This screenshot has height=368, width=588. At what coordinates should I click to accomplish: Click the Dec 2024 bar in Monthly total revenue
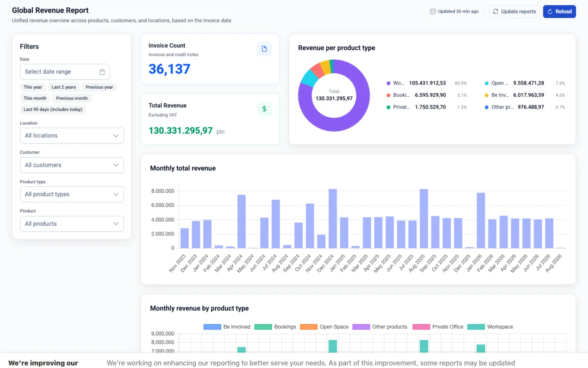click(x=333, y=219)
